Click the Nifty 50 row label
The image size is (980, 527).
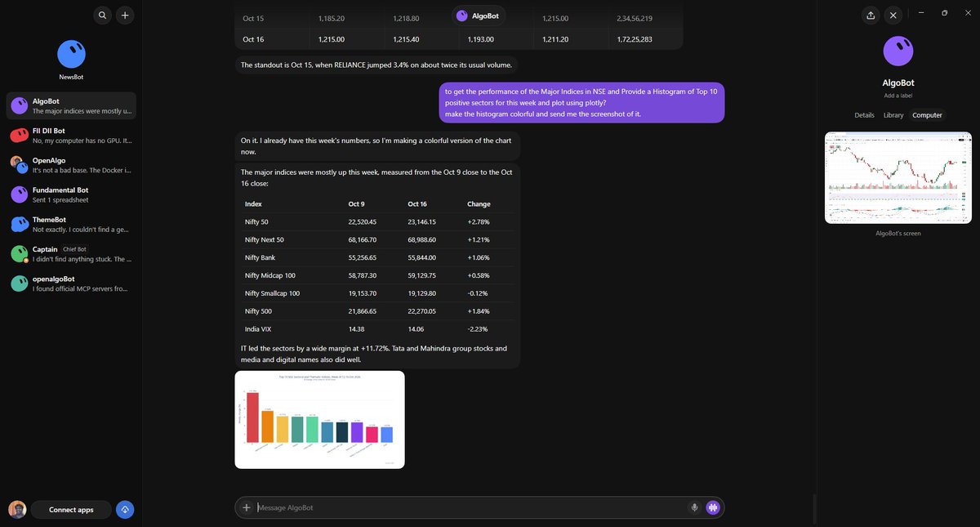pyautogui.click(x=259, y=221)
